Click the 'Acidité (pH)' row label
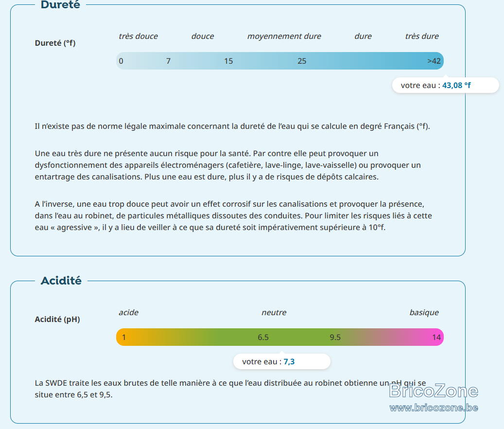504x429 pixels. [57, 320]
